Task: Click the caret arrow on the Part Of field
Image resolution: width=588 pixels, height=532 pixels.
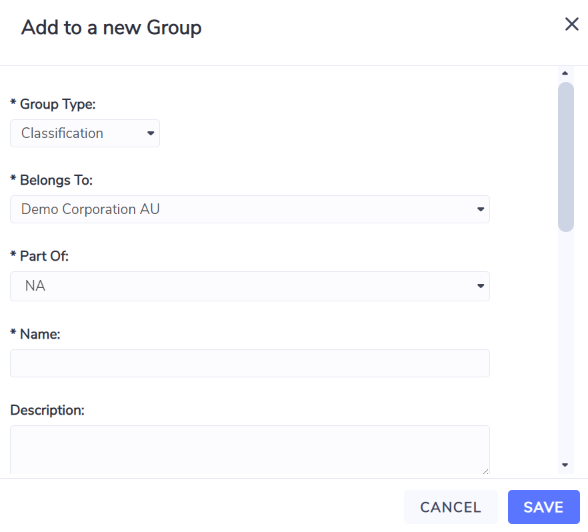Action: (480, 286)
